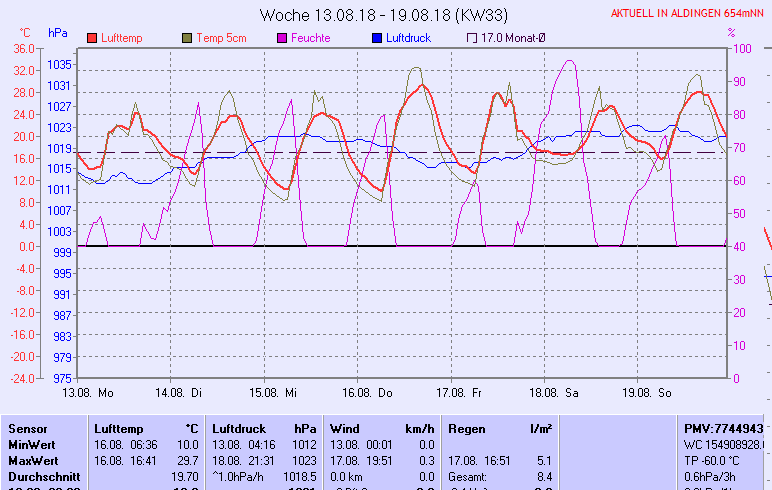Screen dimensions: 772x490
Task: Click the °C temperature axis label
Action: click(x=25, y=33)
